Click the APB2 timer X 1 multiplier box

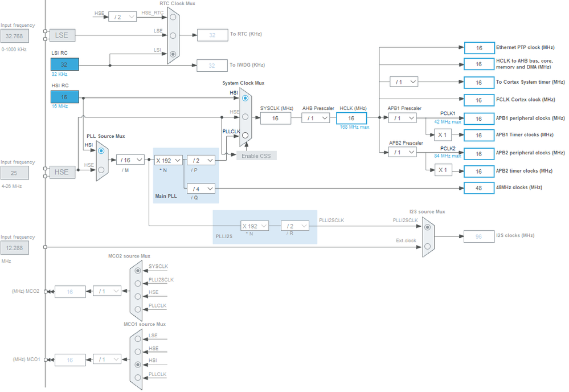pyautogui.click(x=443, y=170)
